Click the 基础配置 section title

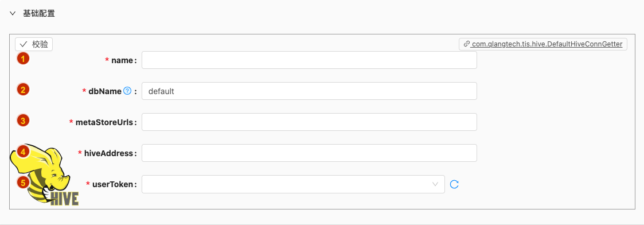[39, 14]
